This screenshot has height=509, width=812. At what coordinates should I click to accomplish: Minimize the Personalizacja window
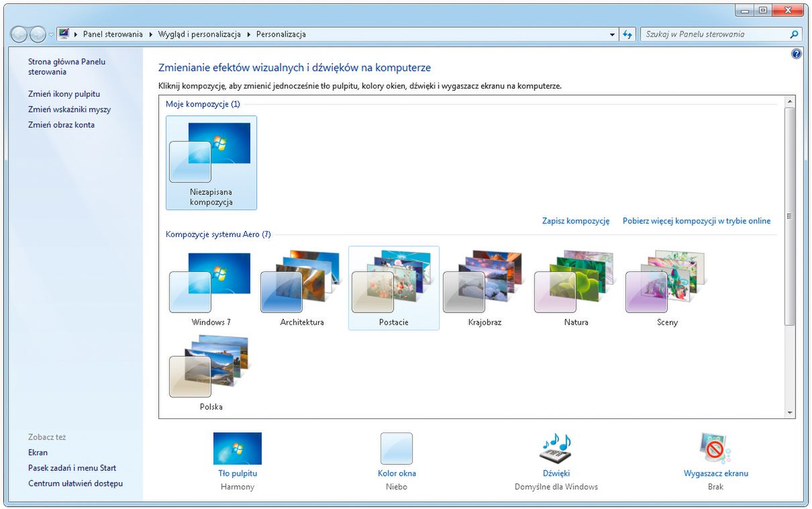[745, 10]
